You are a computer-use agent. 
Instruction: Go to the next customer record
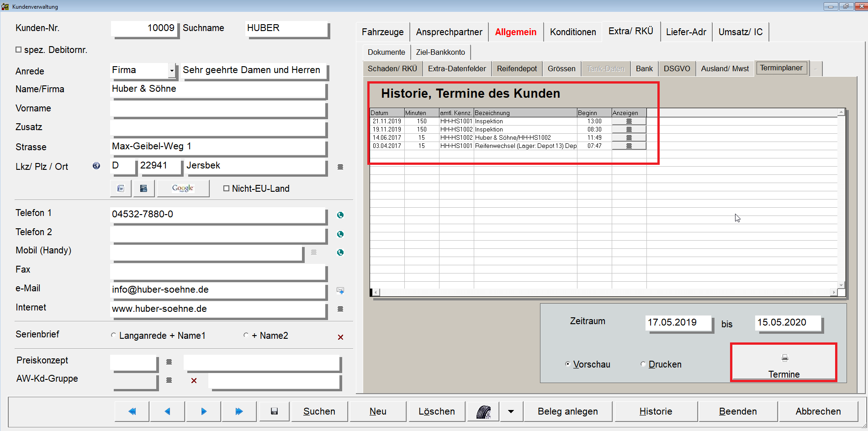[204, 411]
